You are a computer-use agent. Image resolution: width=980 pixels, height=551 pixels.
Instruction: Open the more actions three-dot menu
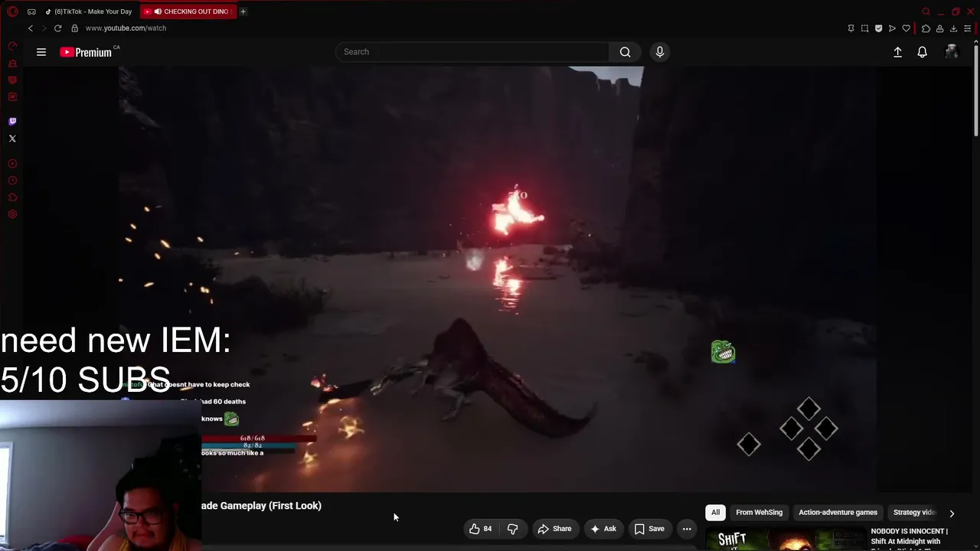[687, 529]
